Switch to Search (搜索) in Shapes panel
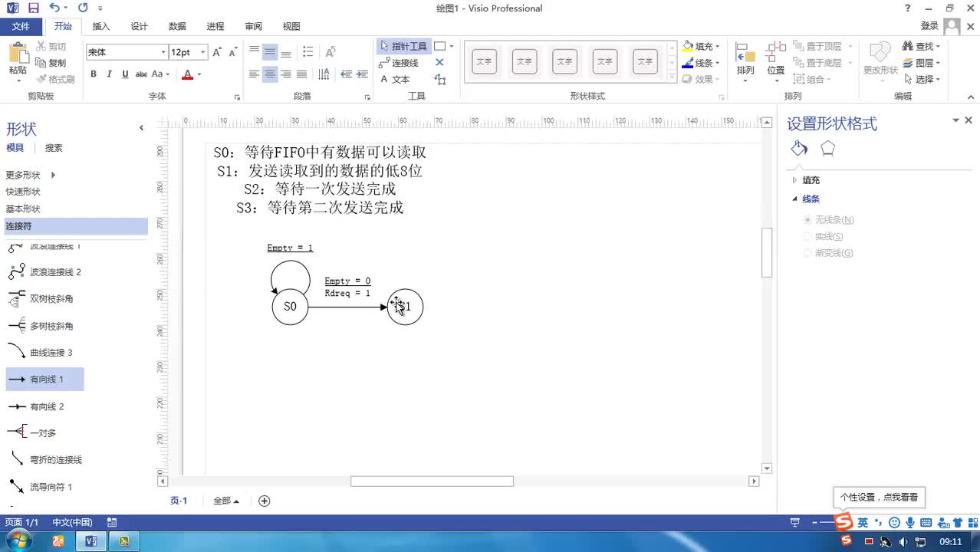The image size is (980, 552). (x=54, y=148)
